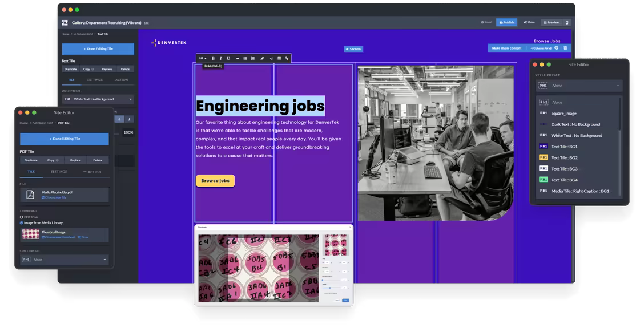The image size is (644, 332).
Task: Click Choose new thumbnail link
Action: coord(59,237)
